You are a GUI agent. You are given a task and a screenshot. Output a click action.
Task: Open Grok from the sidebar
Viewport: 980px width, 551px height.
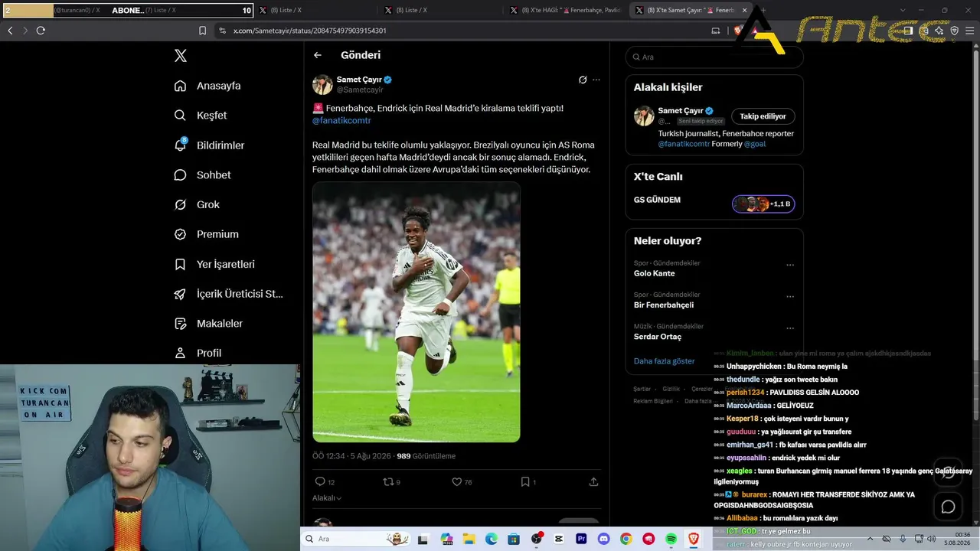[197, 205]
